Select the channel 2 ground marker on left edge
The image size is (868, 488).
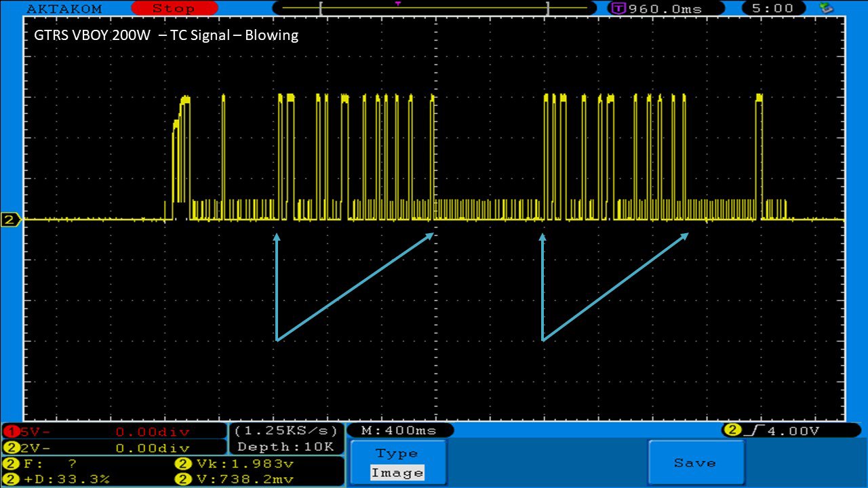tap(10, 220)
